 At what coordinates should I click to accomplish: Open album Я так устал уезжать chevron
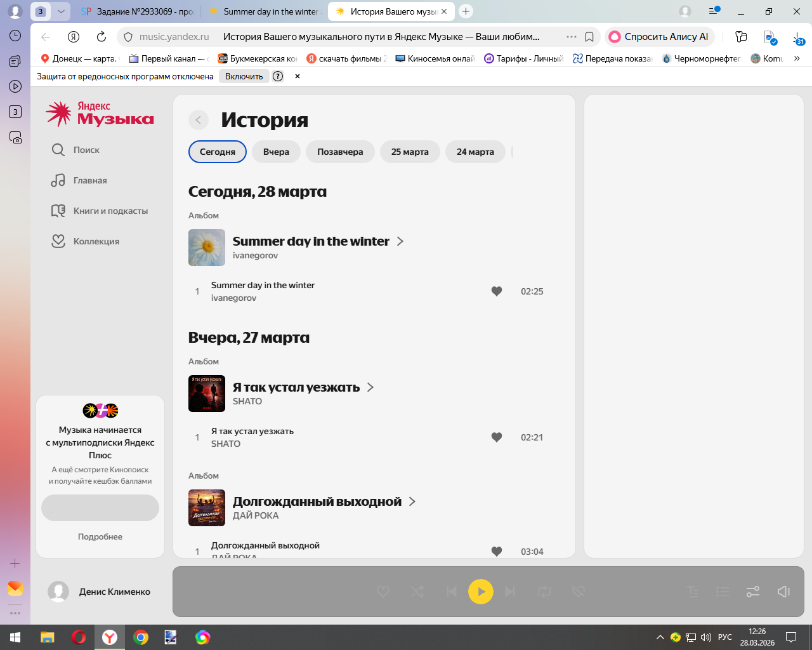pyautogui.click(x=370, y=387)
